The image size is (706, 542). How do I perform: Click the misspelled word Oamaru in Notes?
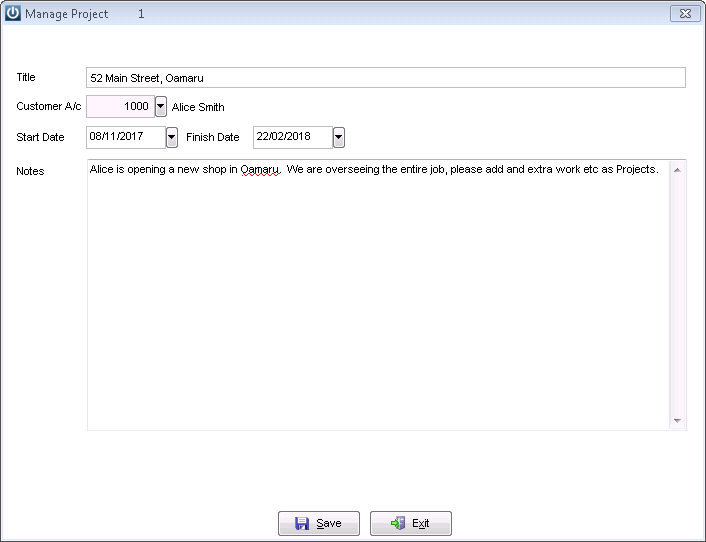(x=260, y=169)
